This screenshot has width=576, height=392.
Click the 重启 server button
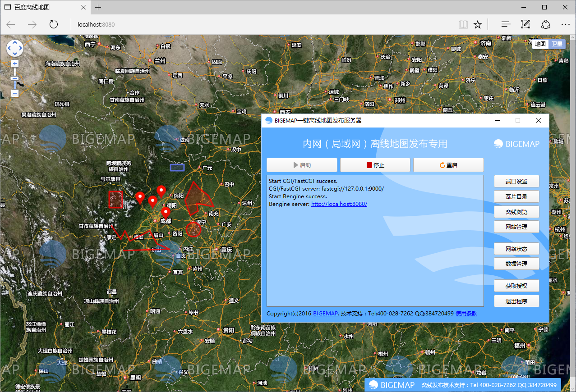pyautogui.click(x=448, y=165)
